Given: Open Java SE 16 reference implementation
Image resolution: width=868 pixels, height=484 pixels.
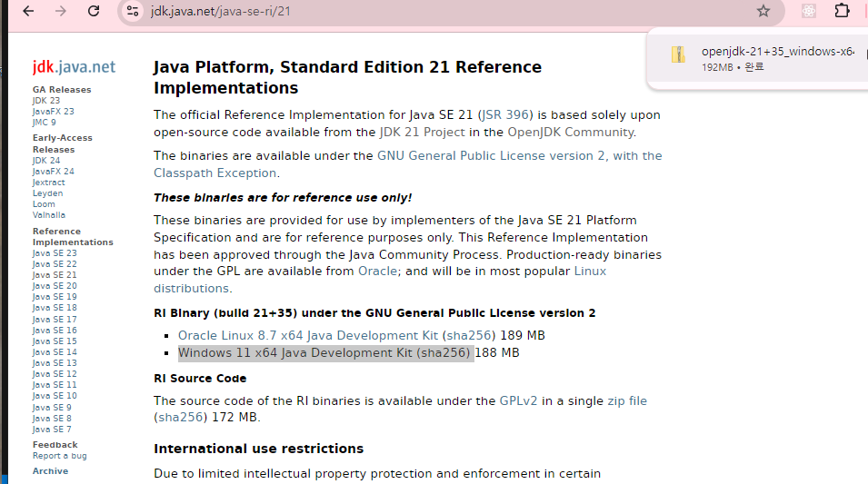Looking at the screenshot, I should [x=55, y=331].
